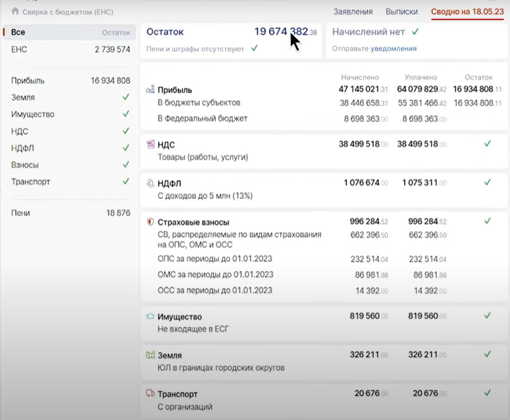The height and width of the screenshot is (420, 510).
Task: Click the checkmark in the НДФЛ card
Action: (487, 182)
